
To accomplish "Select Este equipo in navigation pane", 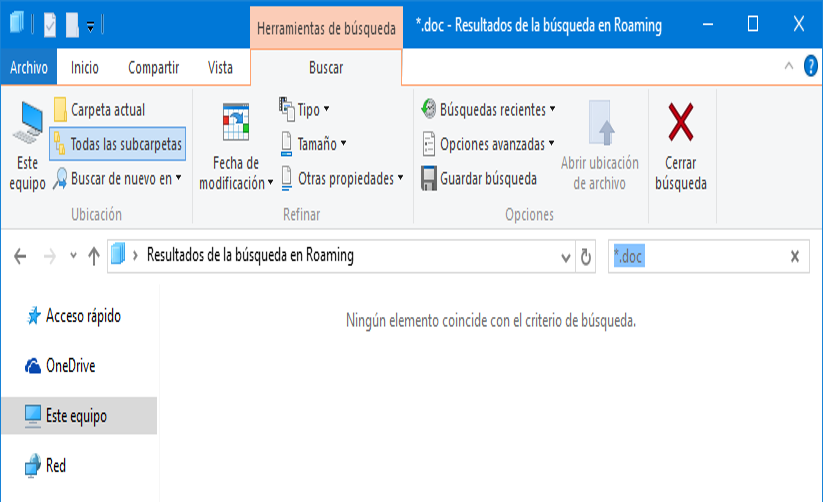I will pyautogui.click(x=79, y=415).
